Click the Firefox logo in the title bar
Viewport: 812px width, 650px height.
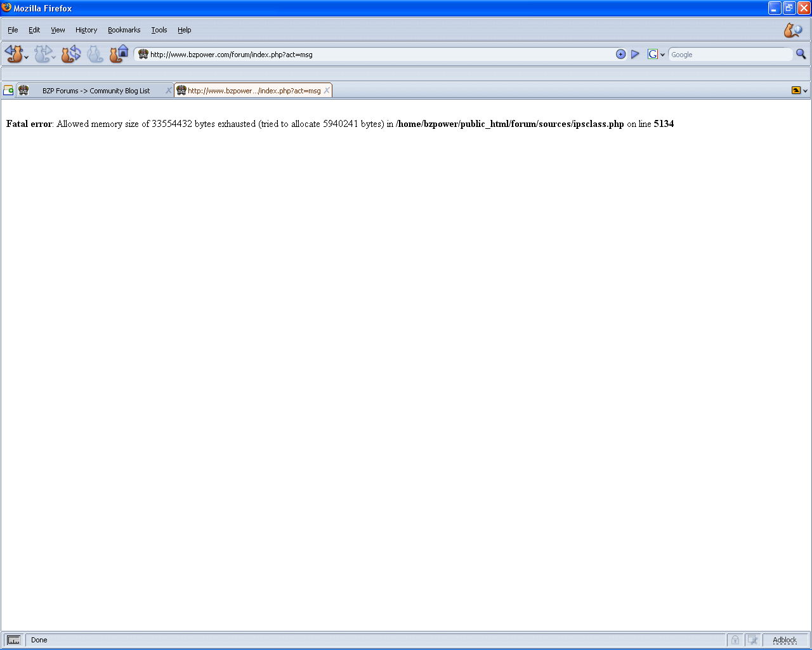point(6,8)
